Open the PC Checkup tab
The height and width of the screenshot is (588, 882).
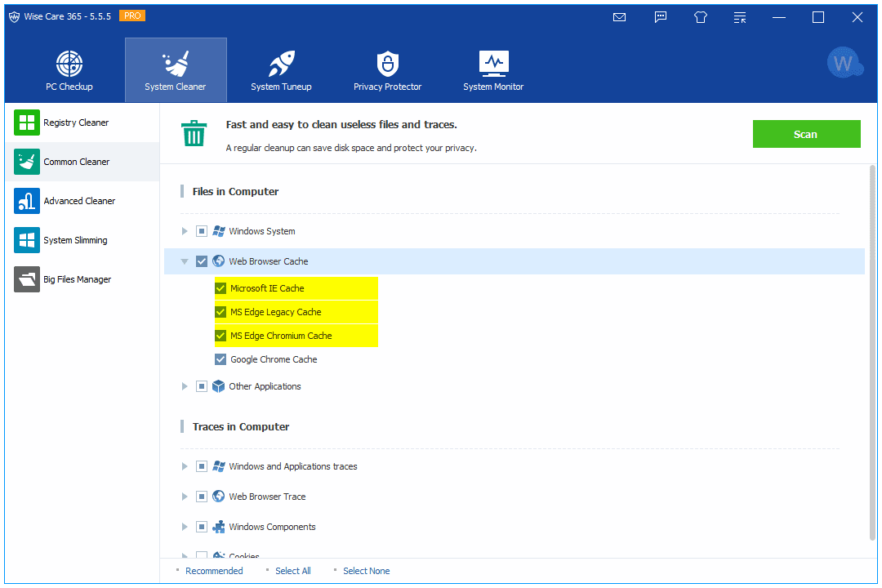coord(69,70)
